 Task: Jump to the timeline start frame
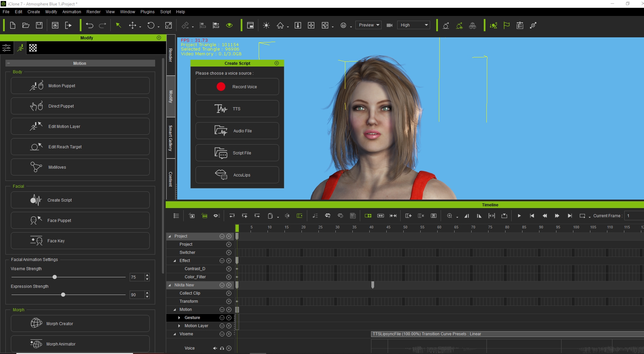tap(532, 216)
